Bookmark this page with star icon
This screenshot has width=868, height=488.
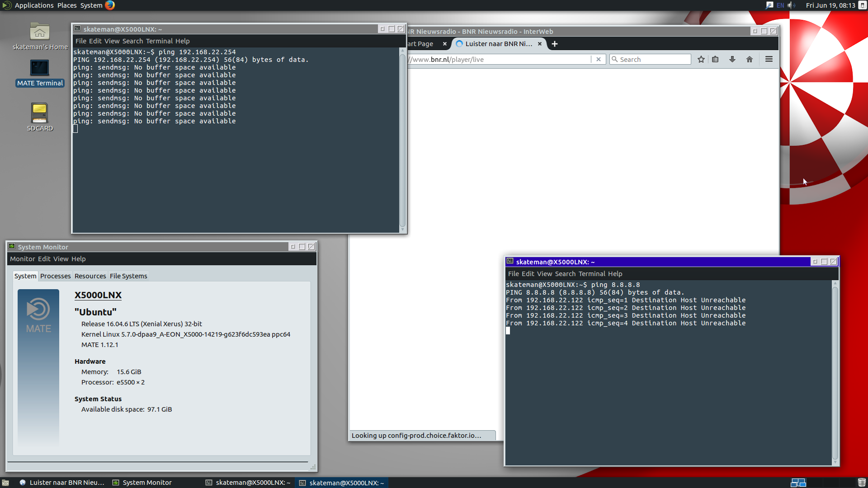[701, 59]
